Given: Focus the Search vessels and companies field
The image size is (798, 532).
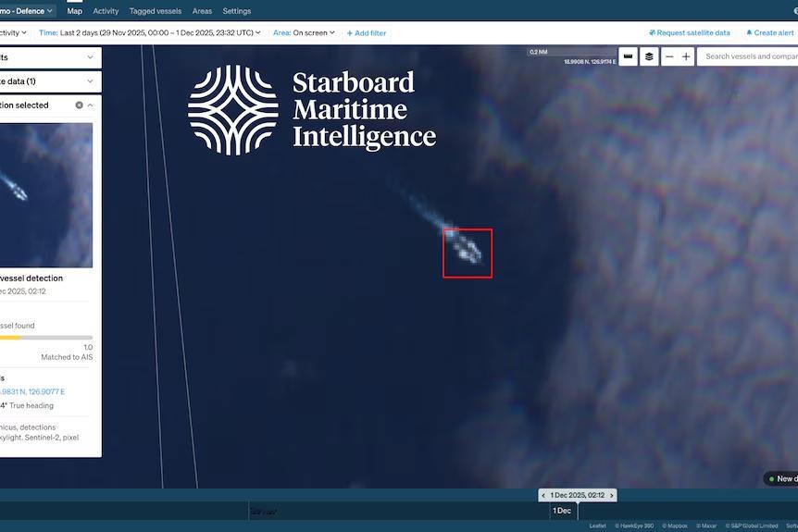Looking at the screenshot, I should pyautogui.click(x=747, y=56).
